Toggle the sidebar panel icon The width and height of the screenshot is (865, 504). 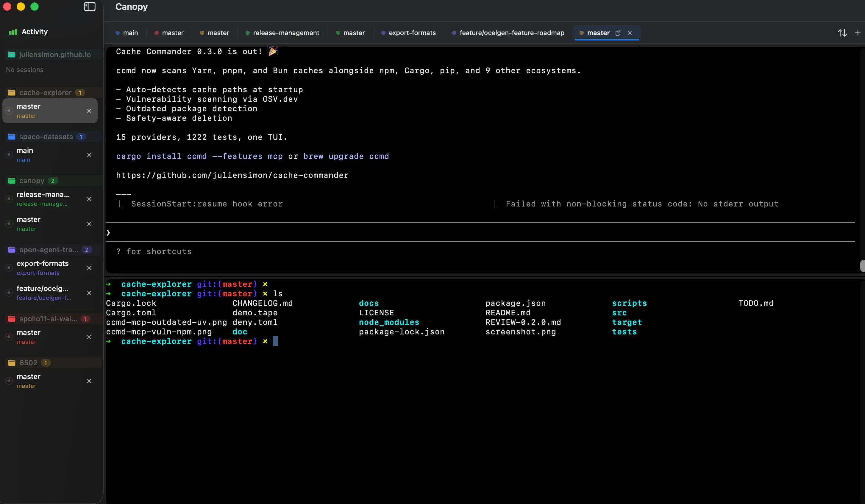click(90, 7)
